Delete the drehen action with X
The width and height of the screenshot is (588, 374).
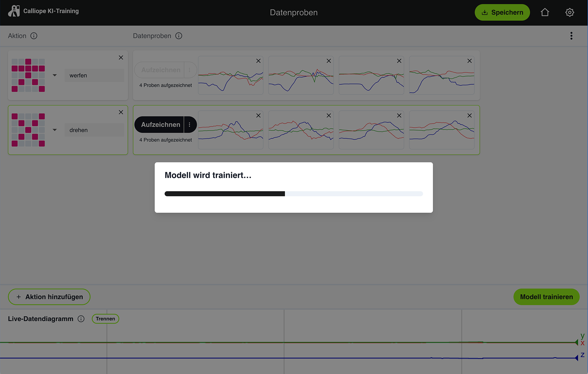121,112
